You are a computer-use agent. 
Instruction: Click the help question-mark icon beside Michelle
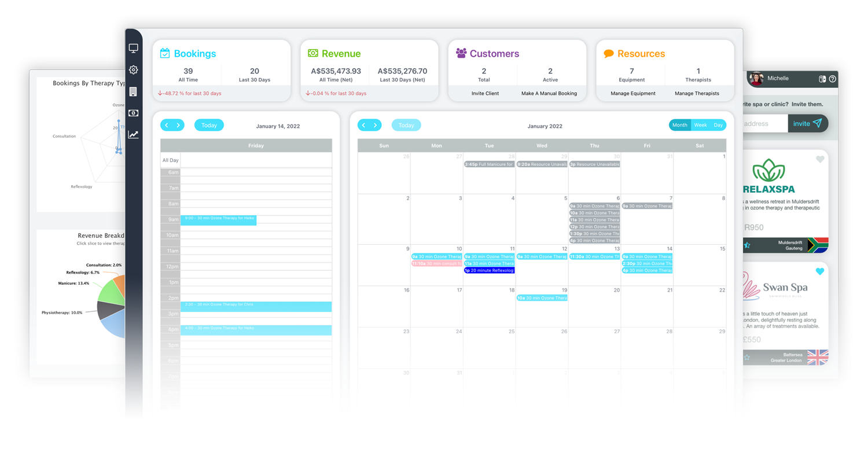(x=833, y=79)
